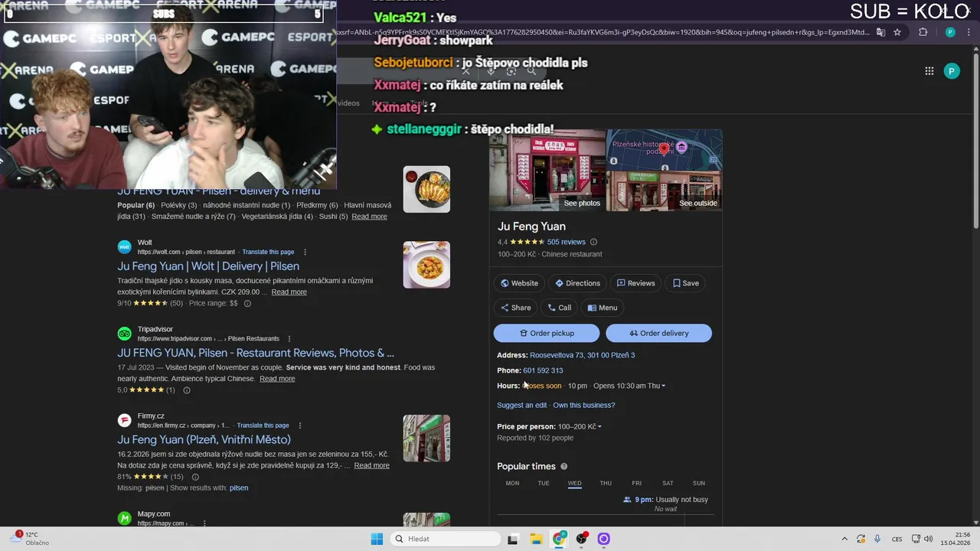Open the info icon next to 505 reviews
Image resolution: width=980 pixels, height=551 pixels.
pos(593,242)
